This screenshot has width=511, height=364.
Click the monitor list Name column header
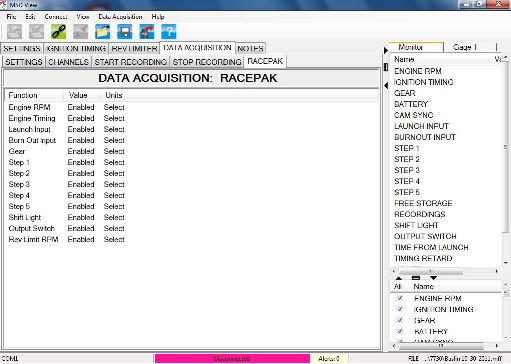404,59
